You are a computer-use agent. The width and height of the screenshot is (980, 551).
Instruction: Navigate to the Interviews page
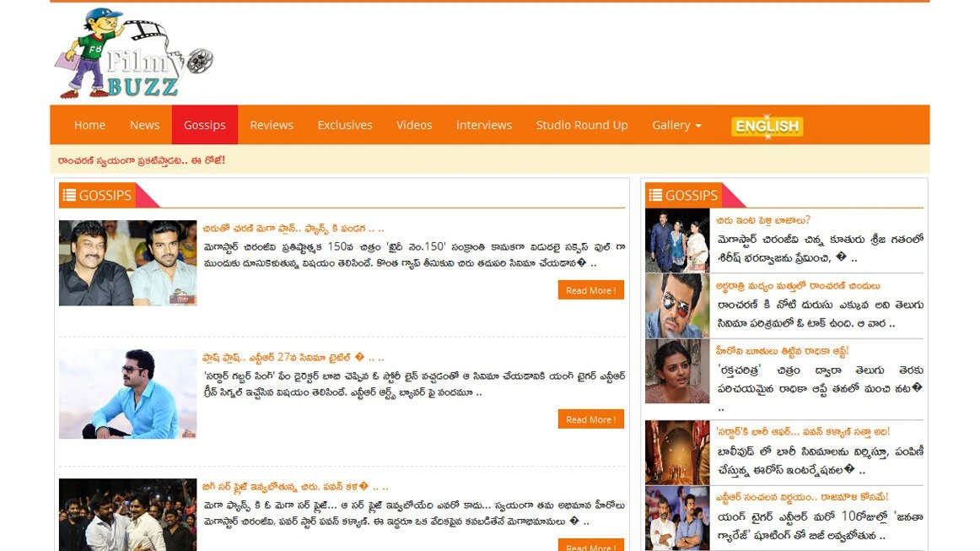[x=484, y=125]
